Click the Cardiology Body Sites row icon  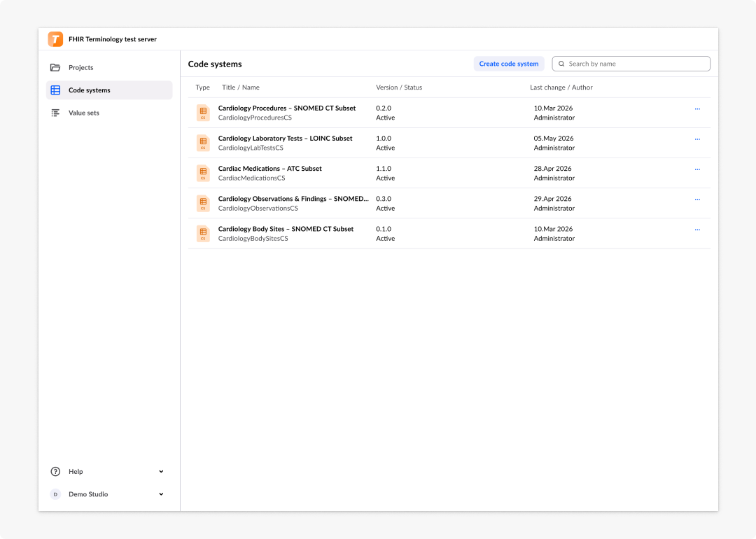point(203,233)
